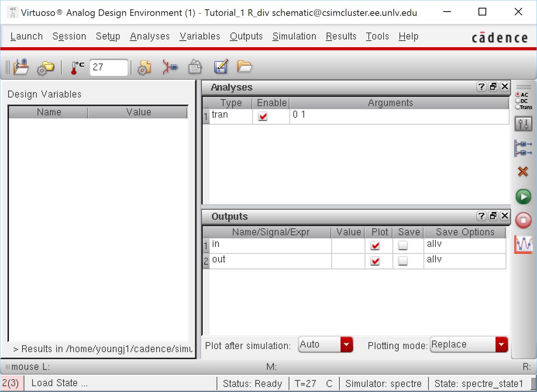
Task: Select the AC analysis radio icon
Action: pyautogui.click(x=518, y=94)
